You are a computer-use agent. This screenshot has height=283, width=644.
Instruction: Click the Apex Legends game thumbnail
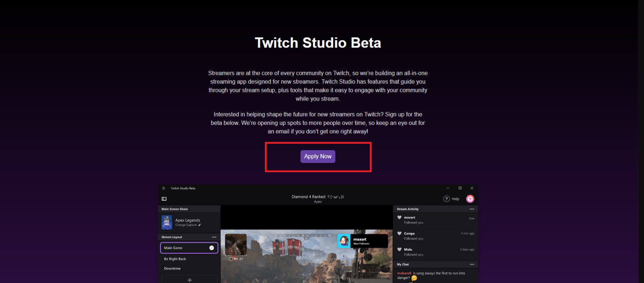point(167,222)
